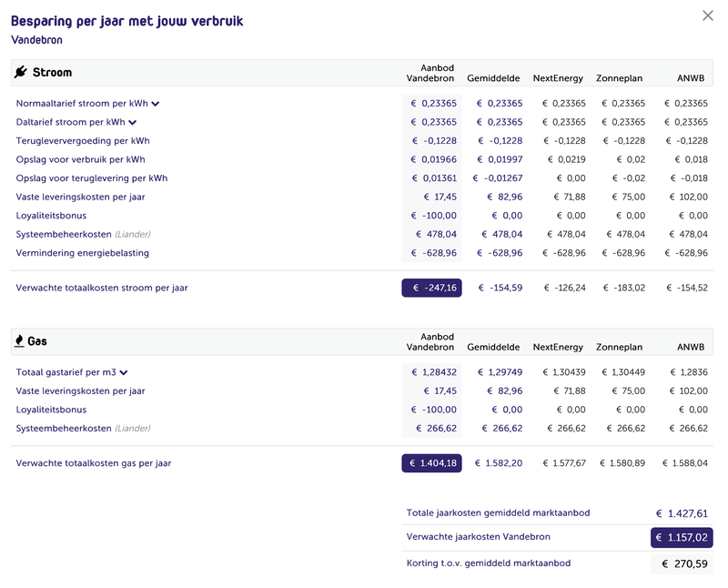The height and width of the screenshot is (588, 728).
Task: Click Gemiddelde opslag voor verbruik value 0,01997
Action: tap(500, 159)
